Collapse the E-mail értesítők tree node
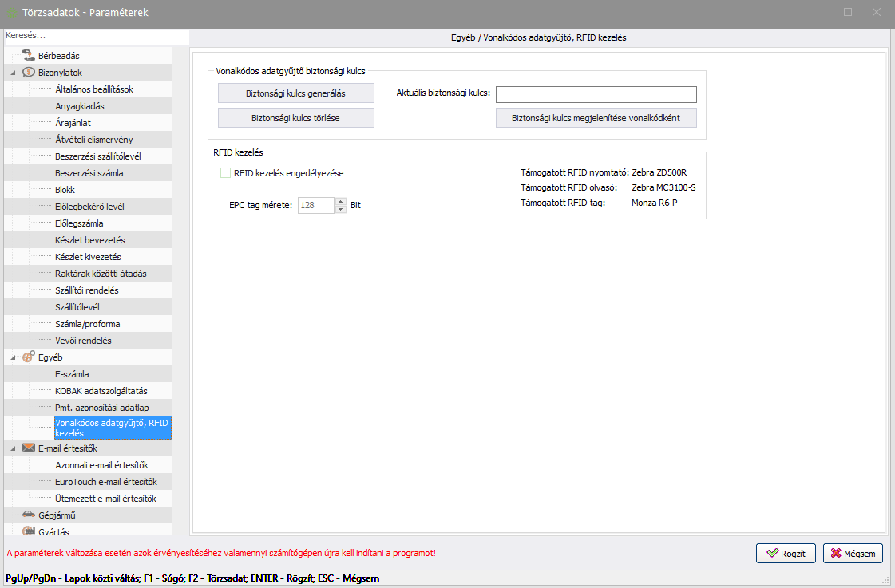Screen dimensions: 895x588 point(13,448)
